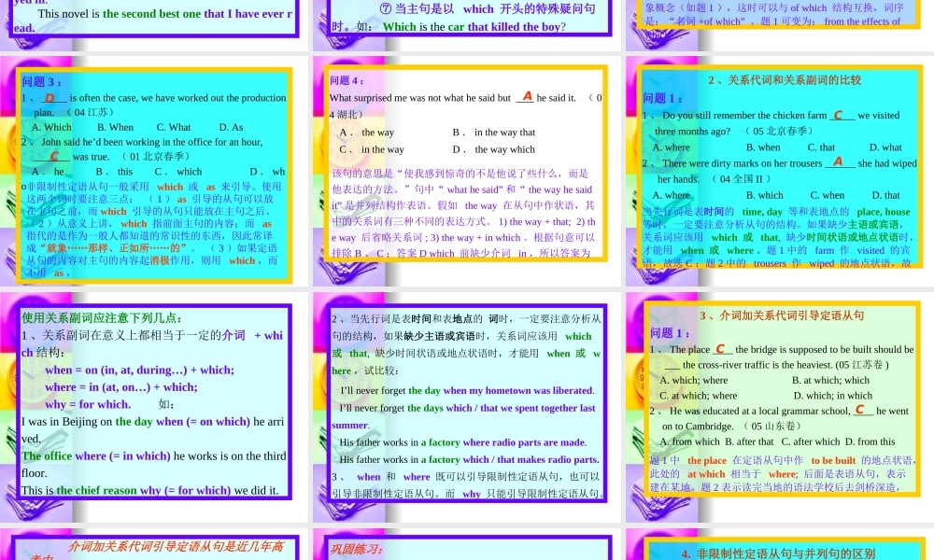Image resolution: width=934 pixels, height=560 pixels.
Task: Select option 'C. after which'
Action: [x=811, y=441]
